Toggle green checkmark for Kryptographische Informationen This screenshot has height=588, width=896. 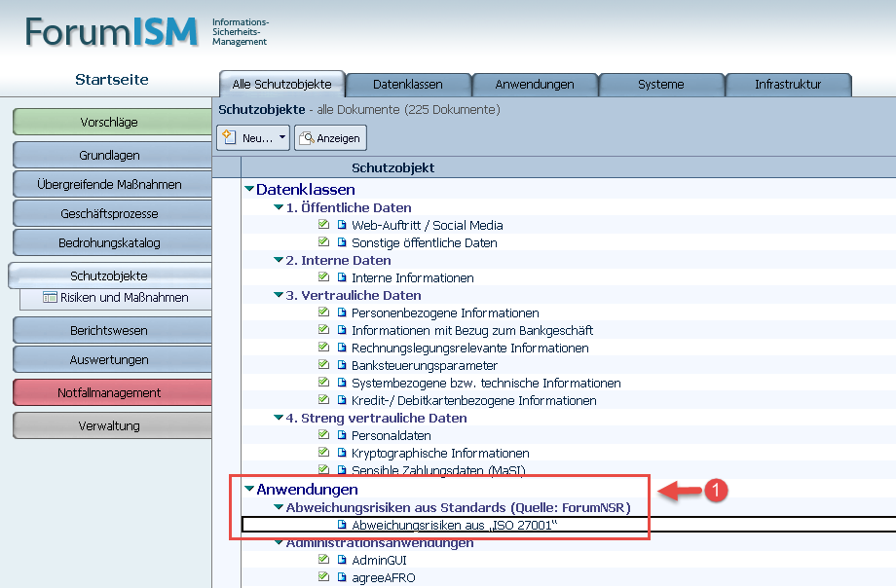[x=324, y=454]
